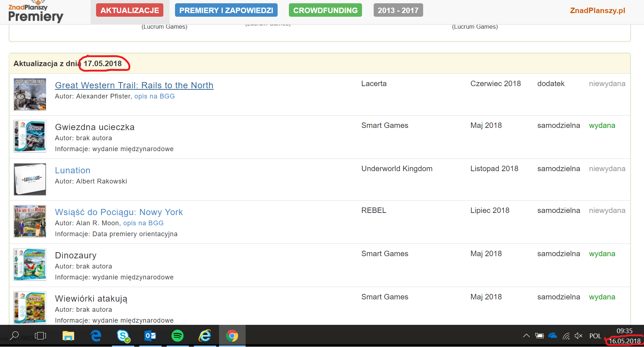Select Google Chrome taskbar icon

tap(232, 336)
